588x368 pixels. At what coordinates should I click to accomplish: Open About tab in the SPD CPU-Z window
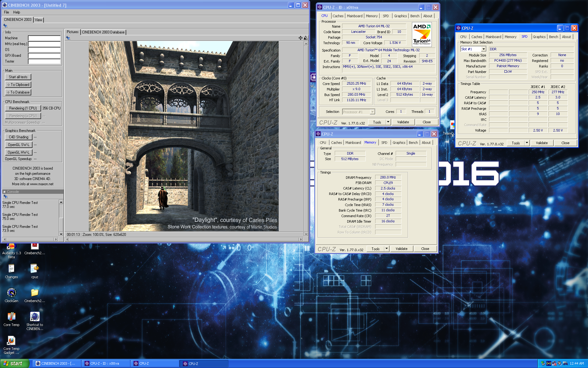pos(566,37)
